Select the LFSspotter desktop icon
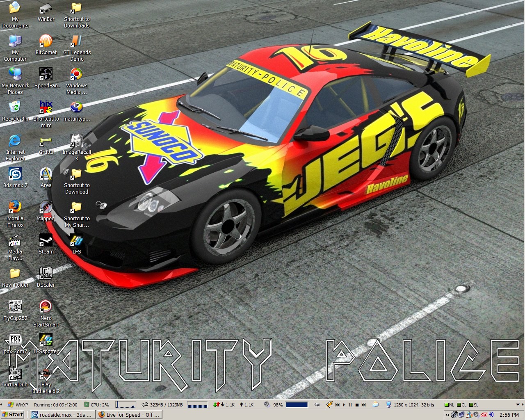This screenshot has width=525, height=420. point(46,344)
